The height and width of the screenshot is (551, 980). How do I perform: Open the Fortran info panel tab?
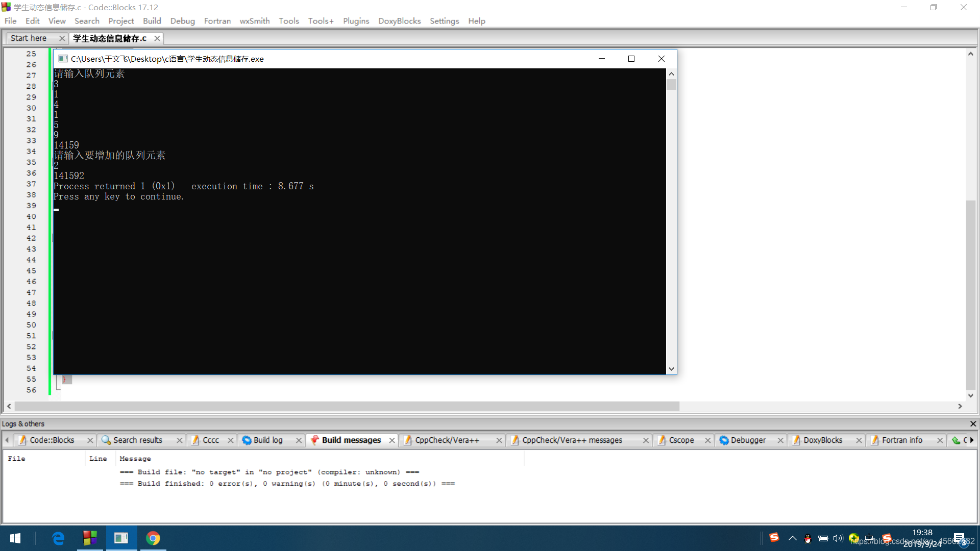(x=901, y=440)
